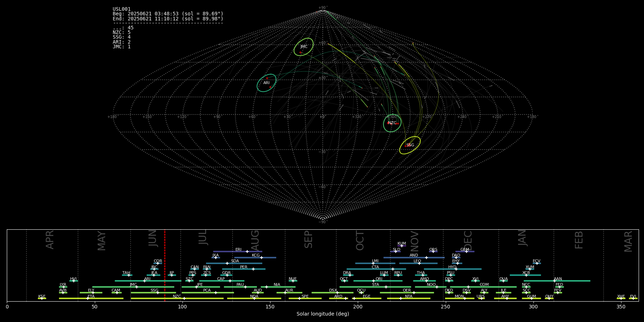Click the HYD shower bar label

[452, 267]
